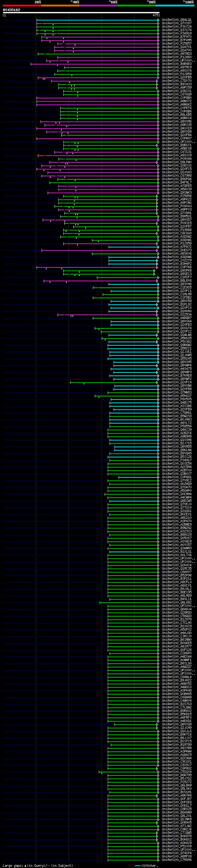Select hit label UniRef100_A9TMD3
The image size is (197, 868).
coord(176,54)
